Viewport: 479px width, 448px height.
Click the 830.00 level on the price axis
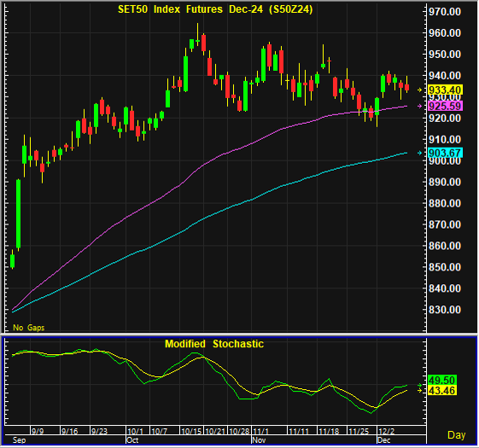445,310
